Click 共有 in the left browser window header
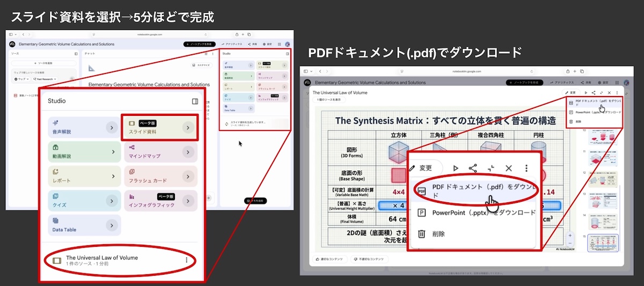 tap(253, 44)
